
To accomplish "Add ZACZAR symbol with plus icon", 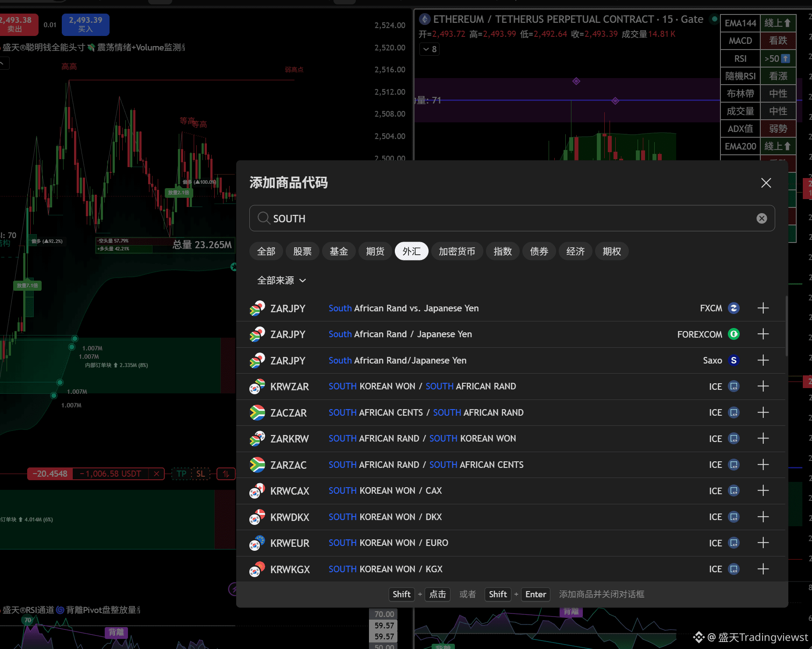I will tap(763, 413).
